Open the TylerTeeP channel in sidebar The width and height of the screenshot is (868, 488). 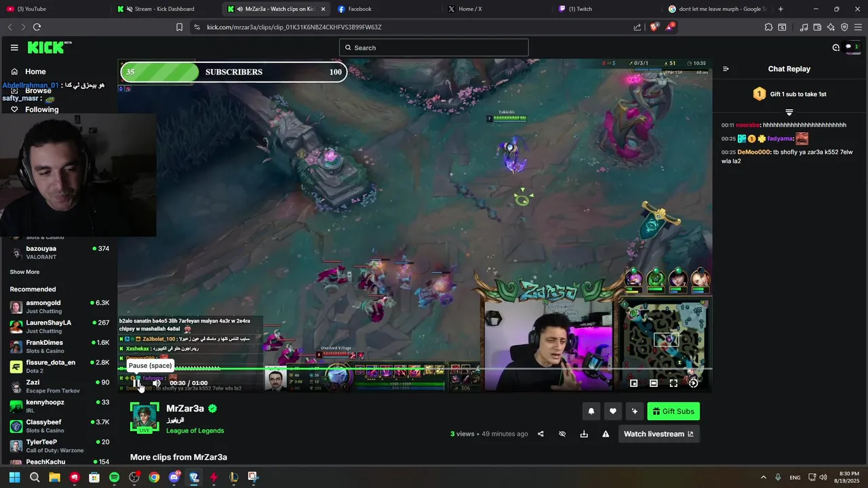[59, 446]
